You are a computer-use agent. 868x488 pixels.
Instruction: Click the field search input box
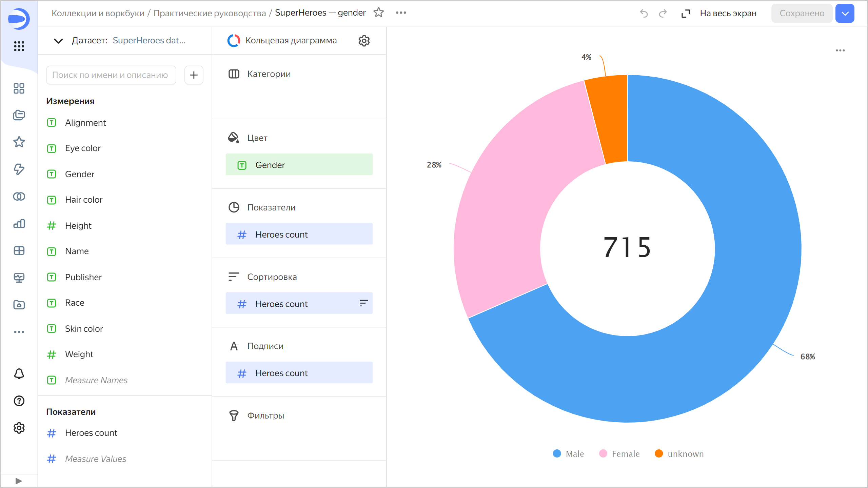click(111, 75)
